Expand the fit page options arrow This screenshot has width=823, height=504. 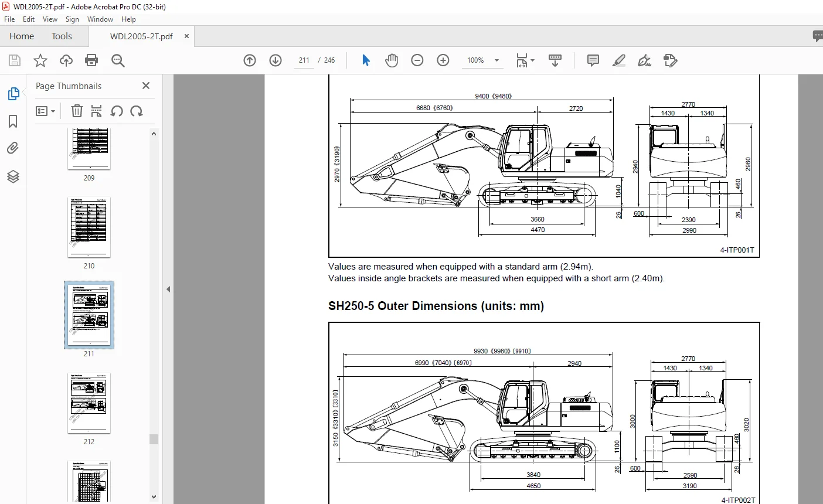pyautogui.click(x=532, y=60)
